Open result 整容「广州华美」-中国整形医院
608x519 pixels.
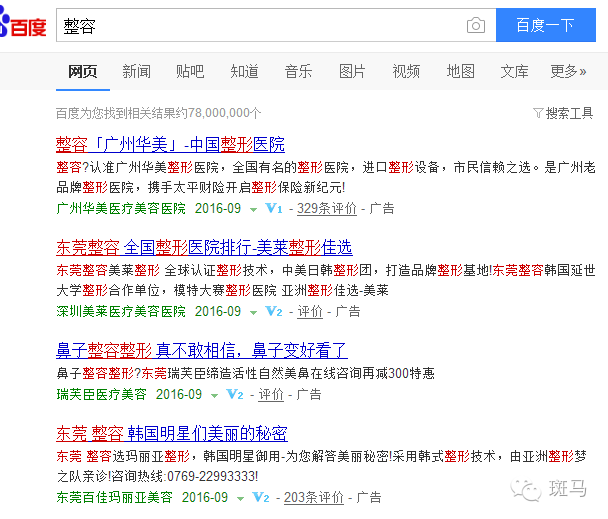coord(170,145)
